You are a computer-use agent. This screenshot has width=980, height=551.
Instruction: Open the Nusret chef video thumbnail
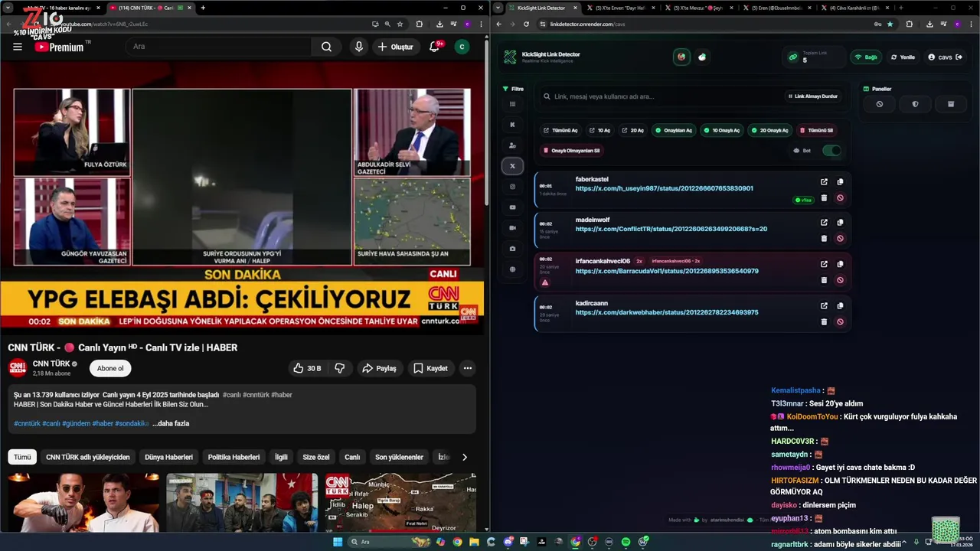[x=83, y=502]
